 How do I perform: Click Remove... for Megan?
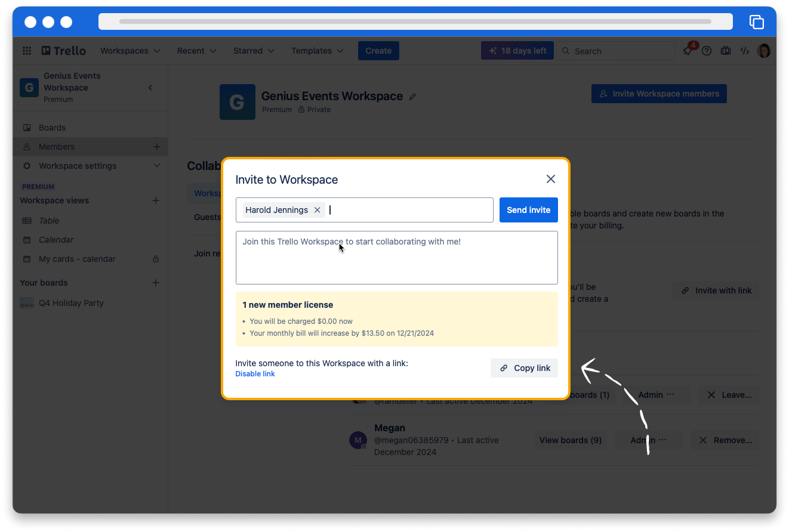725,440
